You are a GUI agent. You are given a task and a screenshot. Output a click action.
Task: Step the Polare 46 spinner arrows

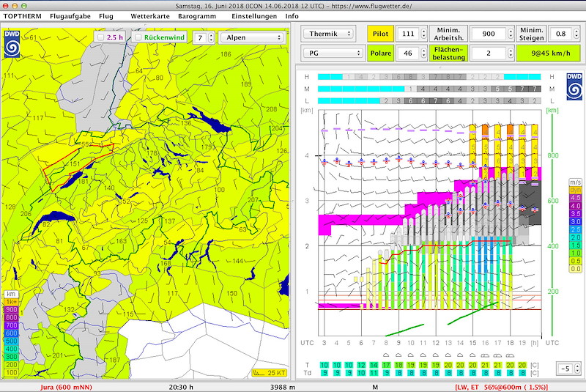pos(424,53)
